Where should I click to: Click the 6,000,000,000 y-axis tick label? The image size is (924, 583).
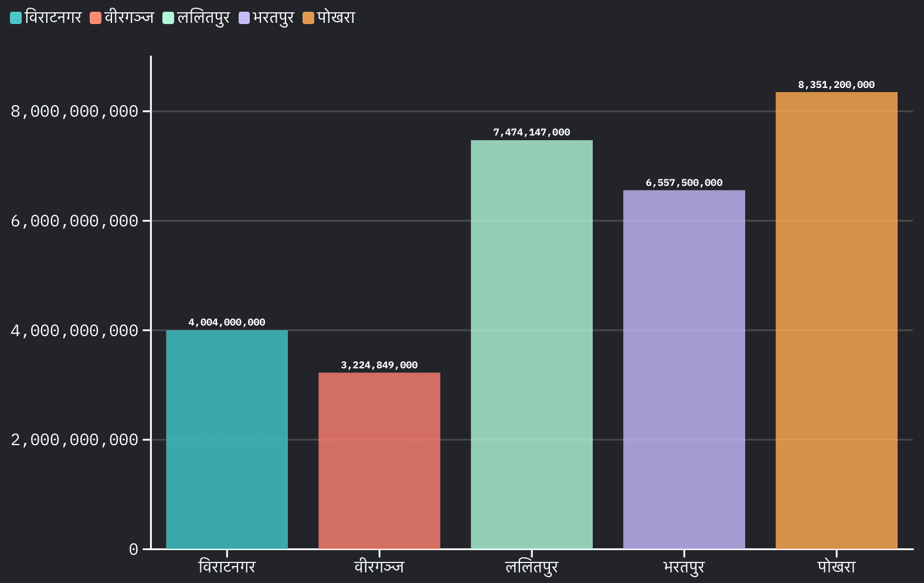[74, 221]
